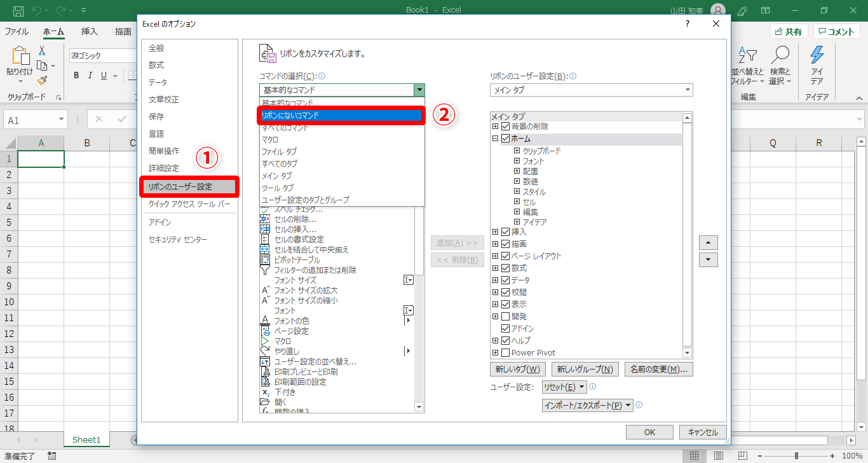Select the フォント サイズの拡大 command icon
Viewport: 868px width, 463px height.
point(266,290)
